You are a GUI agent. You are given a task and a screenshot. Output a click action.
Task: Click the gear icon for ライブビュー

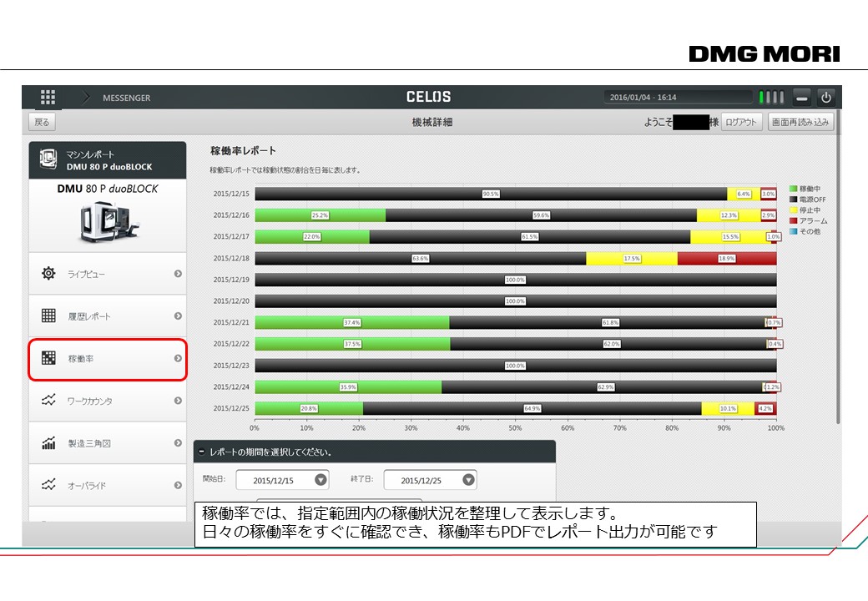click(x=48, y=273)
